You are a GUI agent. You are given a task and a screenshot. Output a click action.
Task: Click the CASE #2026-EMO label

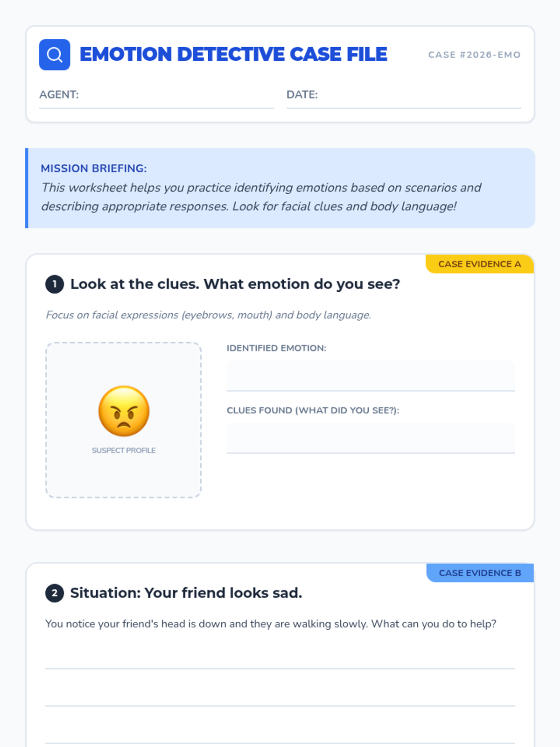[474, 55]
